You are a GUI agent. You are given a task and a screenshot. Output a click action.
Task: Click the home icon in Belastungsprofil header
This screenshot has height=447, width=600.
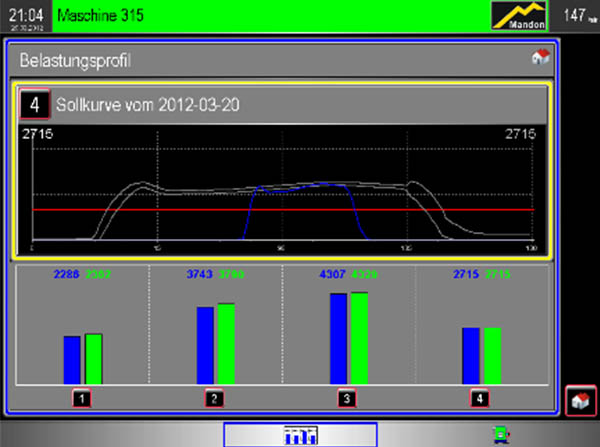(x=541, y=58)
